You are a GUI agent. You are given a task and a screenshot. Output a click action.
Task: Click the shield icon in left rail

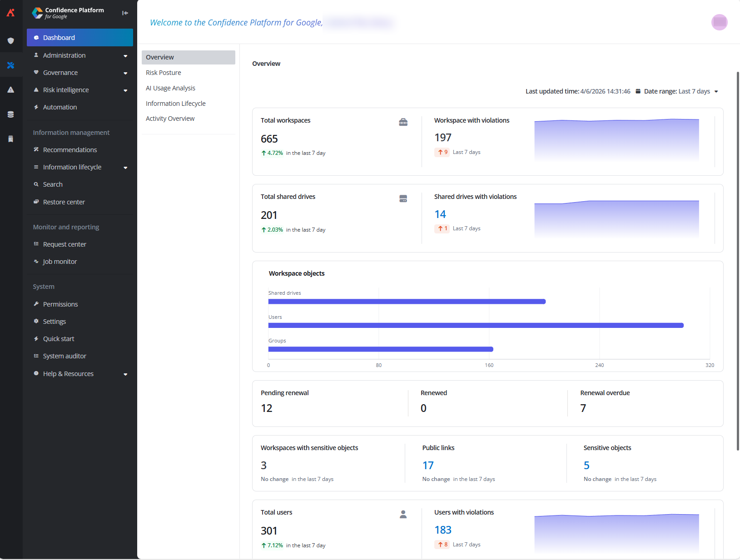[11, 41]
